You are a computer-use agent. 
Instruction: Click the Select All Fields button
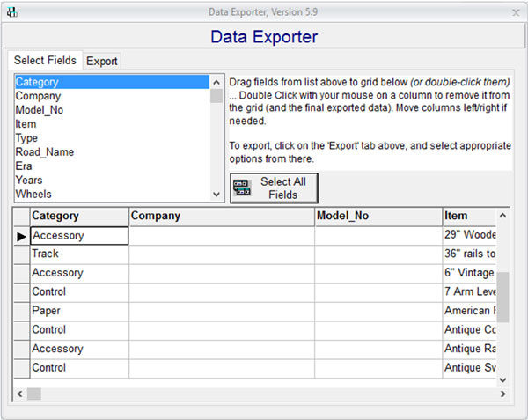[x=274, y=188]
